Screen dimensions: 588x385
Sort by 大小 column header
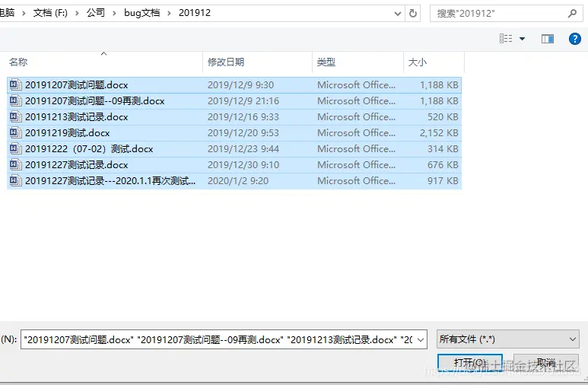(418, 62)
